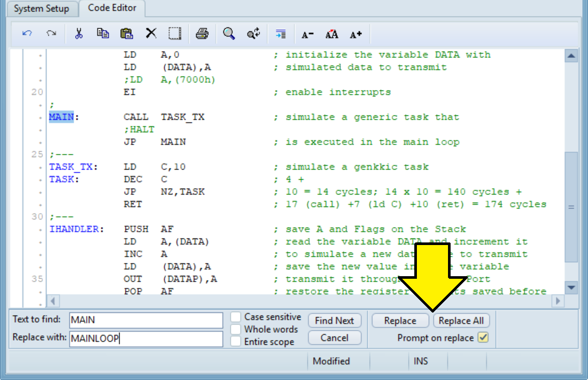Click the vertical scrollbar up arrow
Screen dimensions: 588x380
571,56
